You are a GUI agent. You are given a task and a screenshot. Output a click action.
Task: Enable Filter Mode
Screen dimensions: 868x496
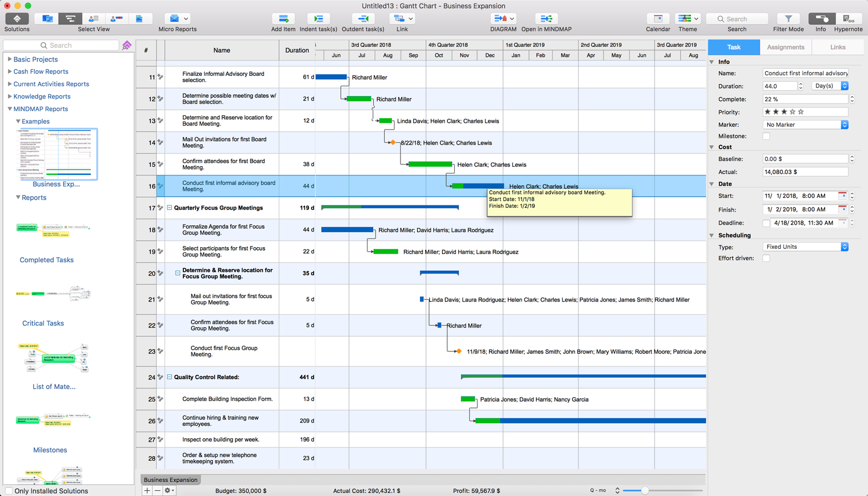pyautogui.click(x=788, y=19)
